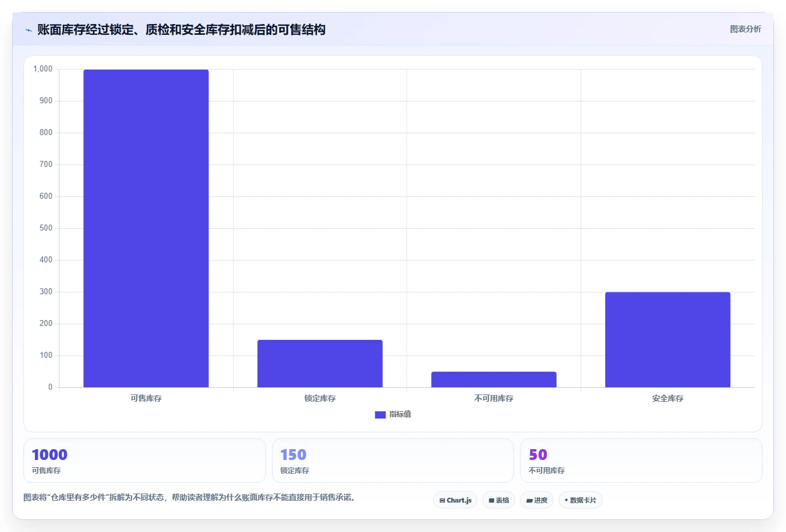The image size is (786, 532).
Task: Click the 1,000 y-axis tick label
Action: coord(43,69)
